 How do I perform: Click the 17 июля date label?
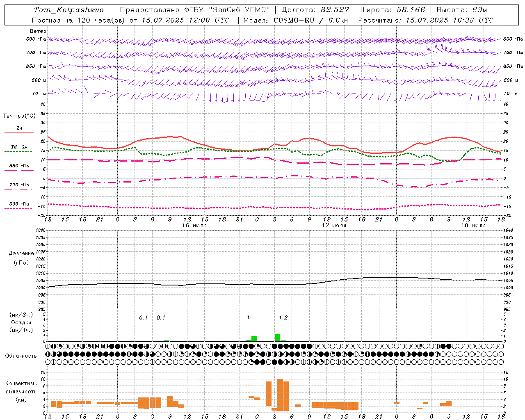(x=334, y=226)
